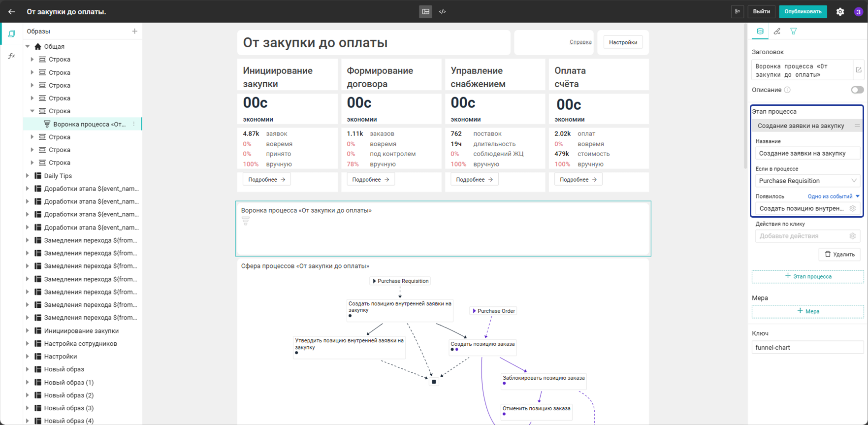Open the expand-editor icon beside the Заголовок field
The height and width of the screenshot is (425, 868).
pos(859,70)
